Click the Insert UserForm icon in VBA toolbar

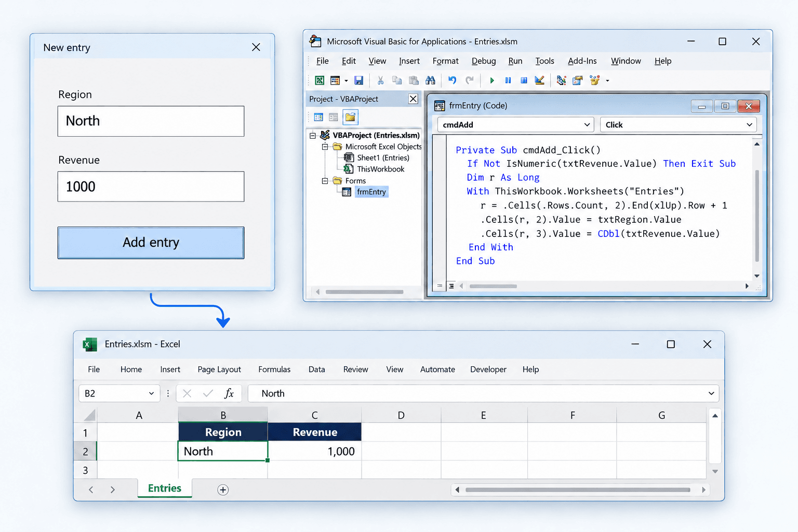335,81
